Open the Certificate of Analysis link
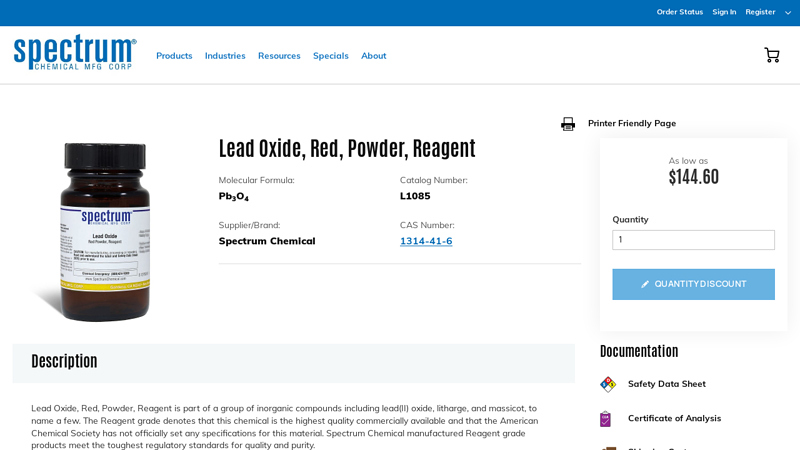 (674, 418)
